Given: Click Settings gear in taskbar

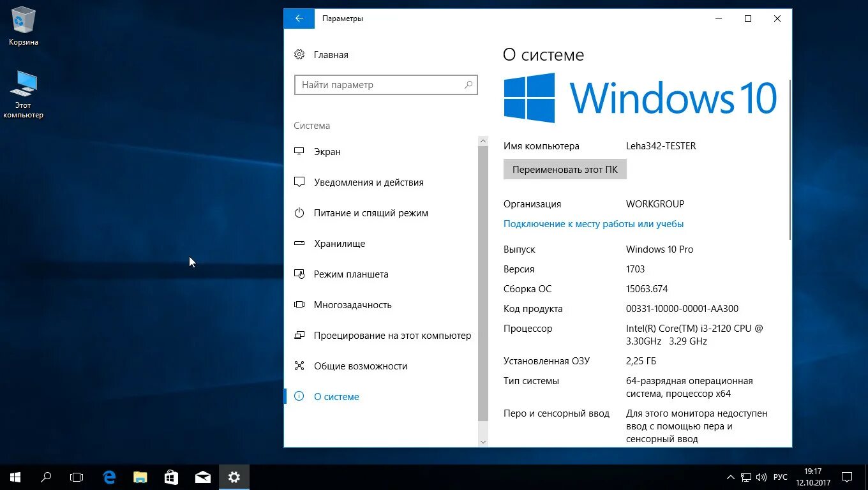Looking at the screenshot, I should pos(234,477).
